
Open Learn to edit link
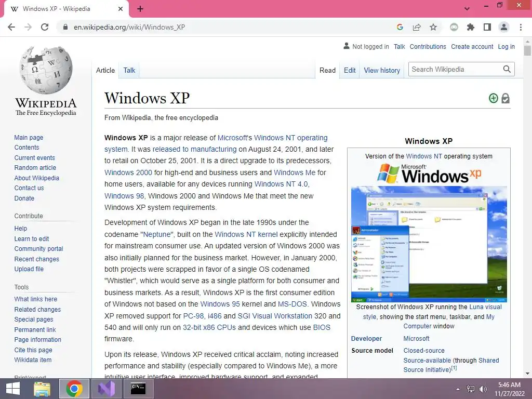tap(32, 239)
